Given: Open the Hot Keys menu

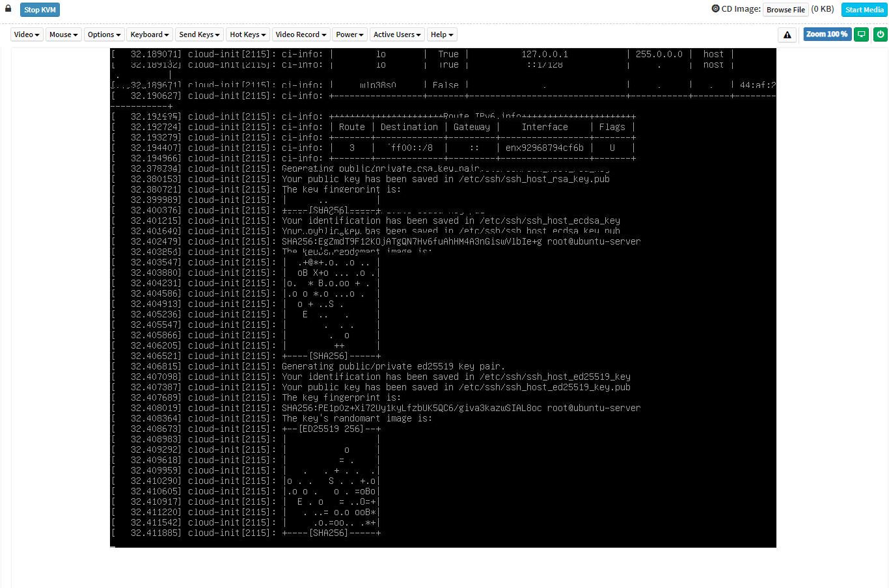Looking at the screenshot, I should (247, 34).
